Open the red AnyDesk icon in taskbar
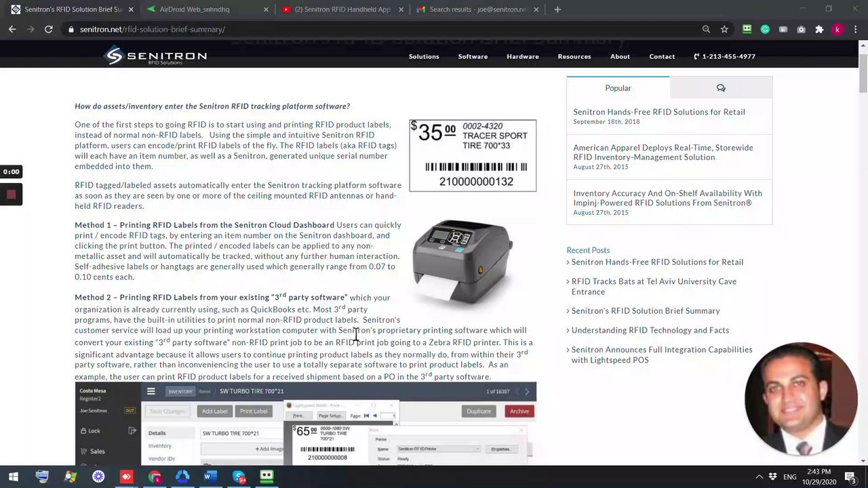This screenshot has width=868, height=488. (x=126, y=476)
